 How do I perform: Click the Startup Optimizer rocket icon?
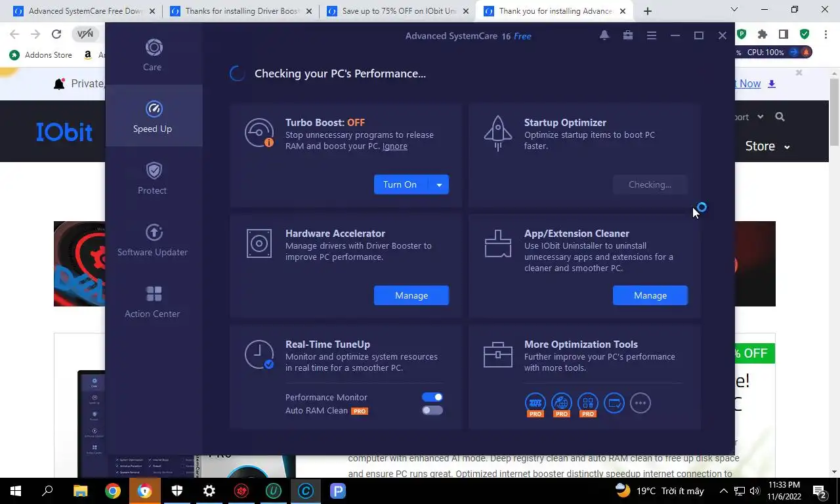(498, 133)
